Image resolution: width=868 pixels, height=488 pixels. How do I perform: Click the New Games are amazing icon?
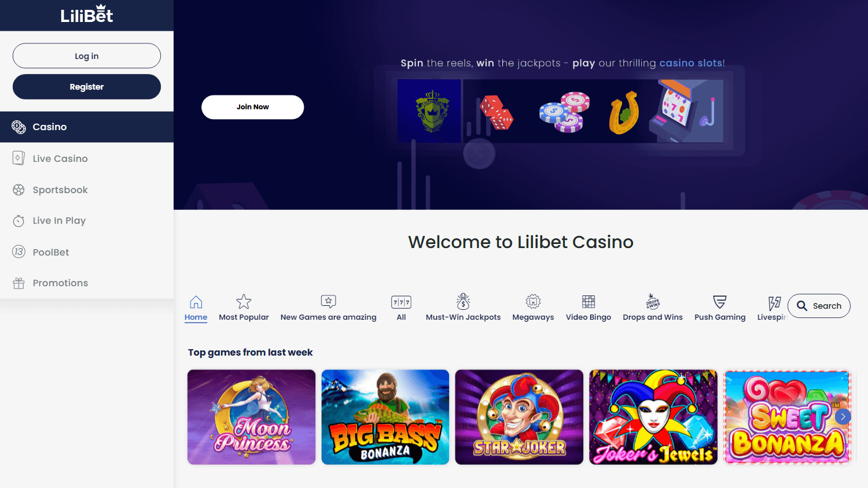pos(328,302)
